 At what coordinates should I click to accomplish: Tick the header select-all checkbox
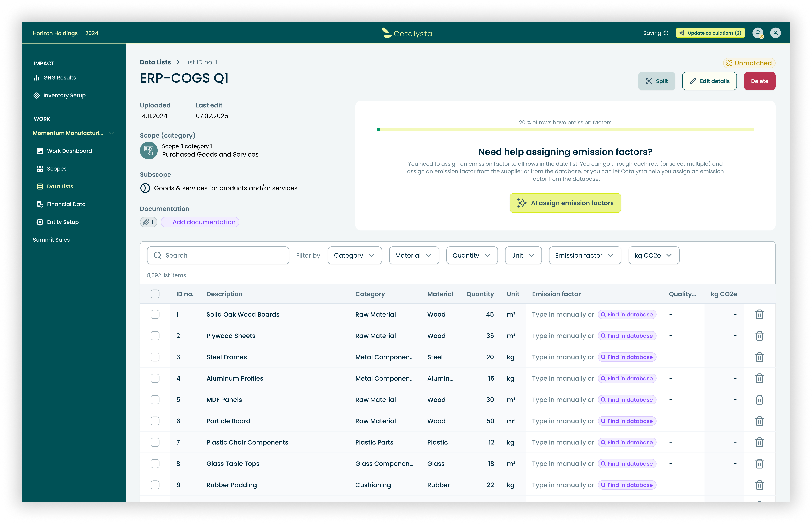155,294
